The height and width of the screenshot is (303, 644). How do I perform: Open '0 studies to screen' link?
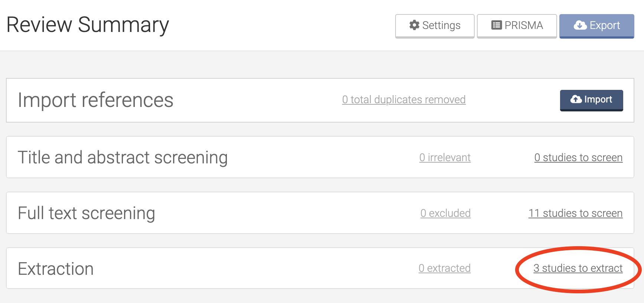[578, 157]
